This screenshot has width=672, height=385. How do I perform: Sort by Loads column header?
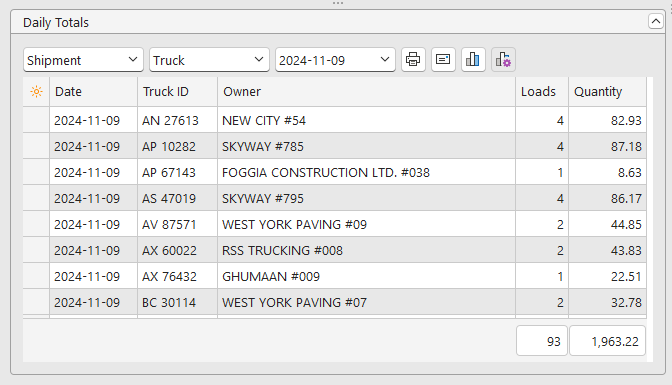[x=542, y=92]
